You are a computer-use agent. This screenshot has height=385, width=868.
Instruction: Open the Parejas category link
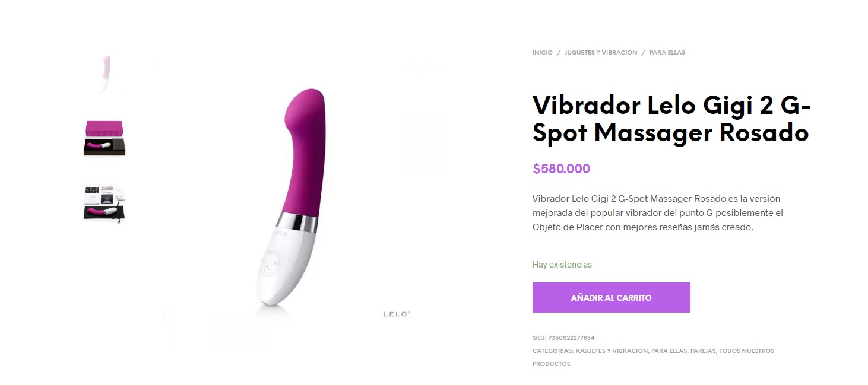pyautogui.click(x=703, y=351)
